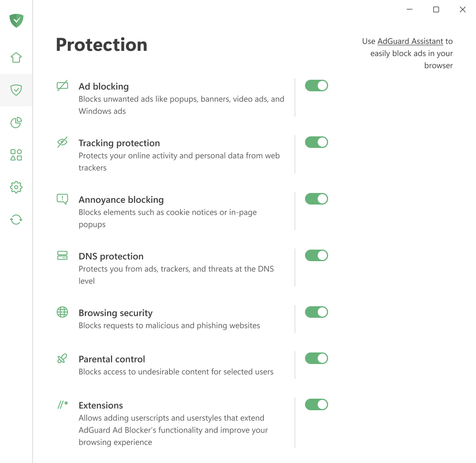Turn off Tracking protection
476x463 pixels.
(316, 142)
